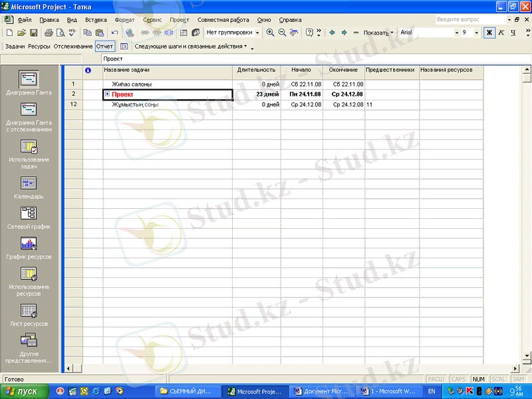532x399 pixels.
Task: Click the Отчет guide button
Action: [104, 46]
